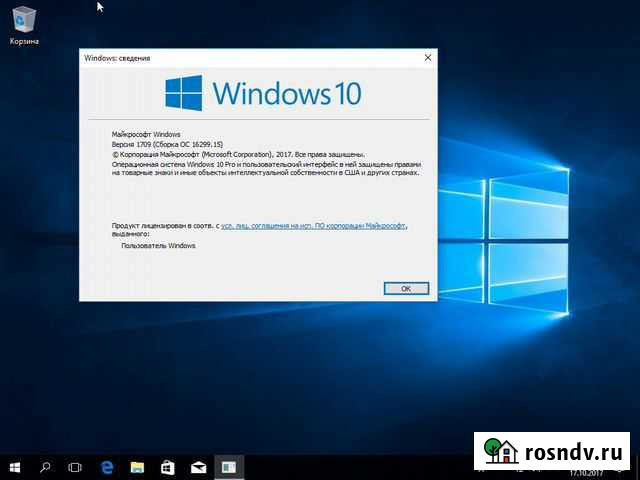Open taskbar search magnifier

[45, 467]
